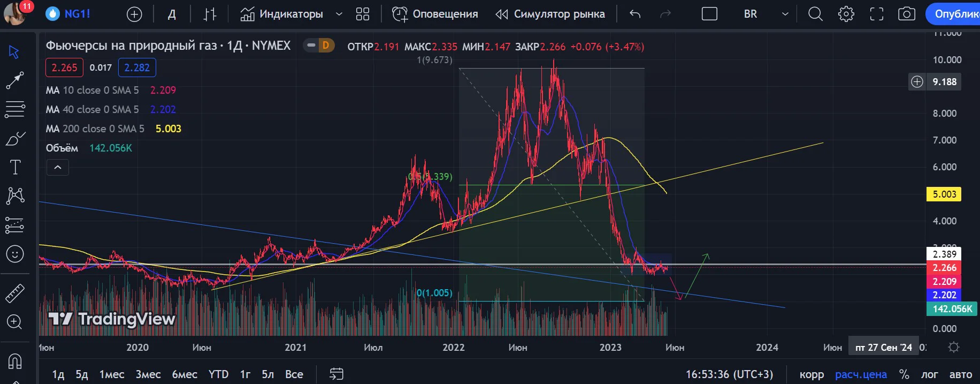This screenshot has width=980, height=384.
Task: Select the Text annotation tool
Action: tap(14, 168)
